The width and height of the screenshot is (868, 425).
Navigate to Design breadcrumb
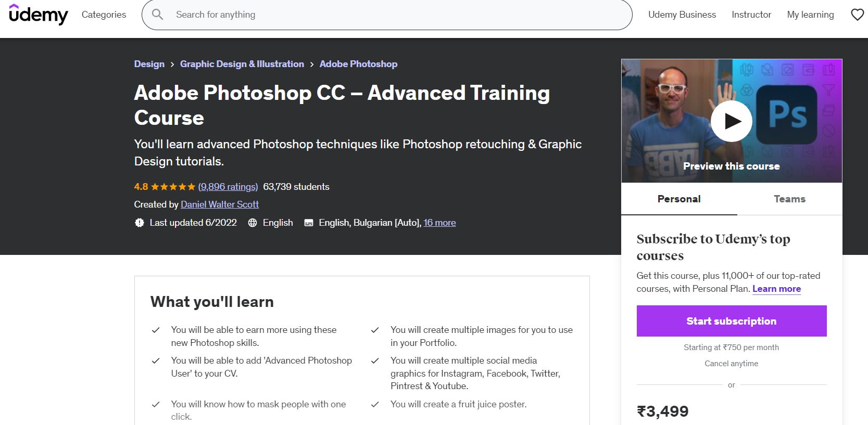pos(149,64)
